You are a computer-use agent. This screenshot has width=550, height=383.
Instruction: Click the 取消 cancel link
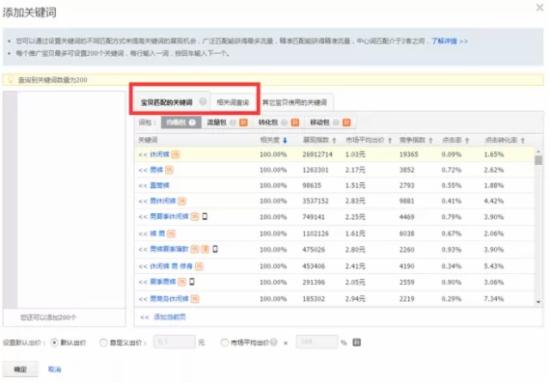pos(55,369)
